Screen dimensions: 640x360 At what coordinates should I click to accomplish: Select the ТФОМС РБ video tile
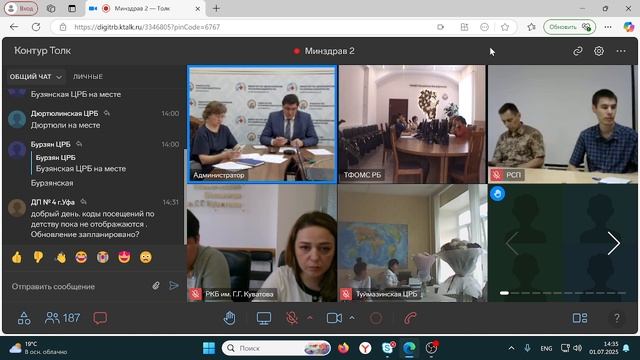pos(412,124)
